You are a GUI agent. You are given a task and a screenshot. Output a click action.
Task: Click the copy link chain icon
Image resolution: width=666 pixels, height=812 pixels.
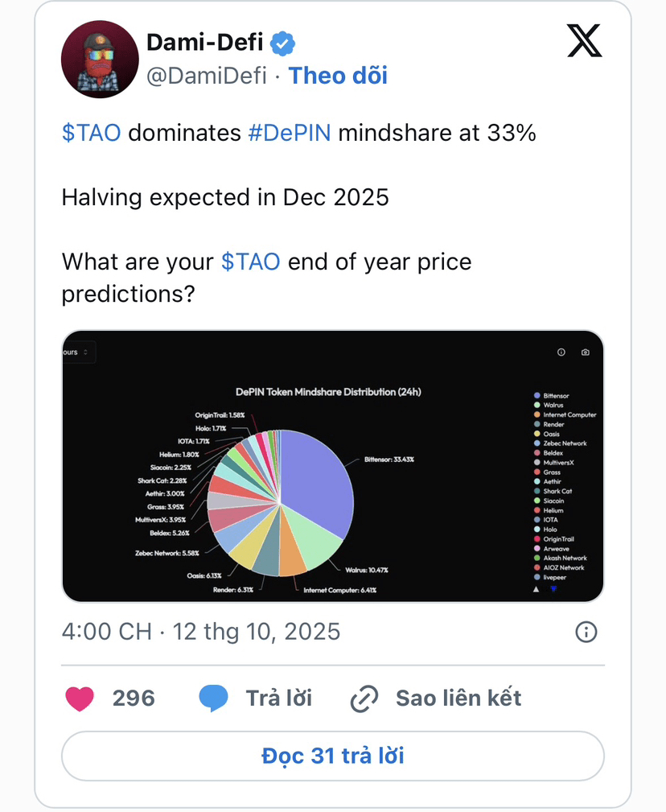(x=364, y=699)
